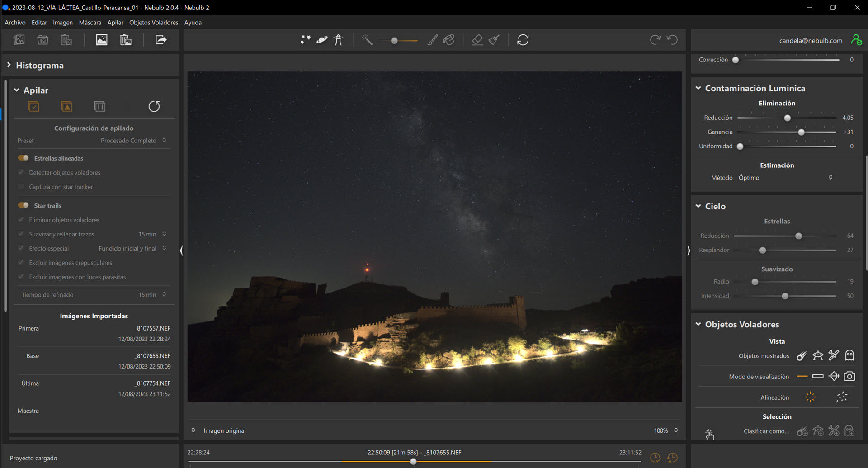This screenshot has height=468, width=868.
Task: Click the user account icon
Action: click(x=856, y=40)
